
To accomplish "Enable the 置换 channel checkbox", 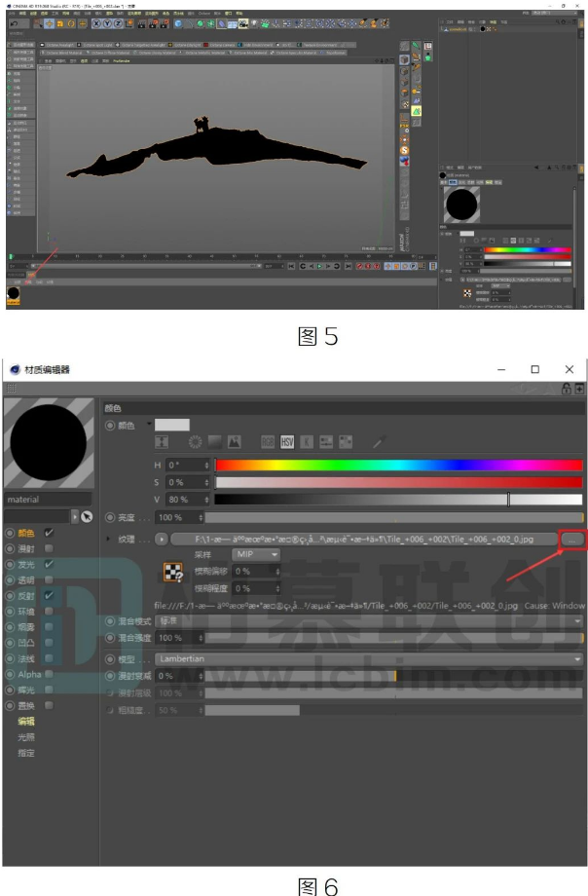I will (49, 706).
